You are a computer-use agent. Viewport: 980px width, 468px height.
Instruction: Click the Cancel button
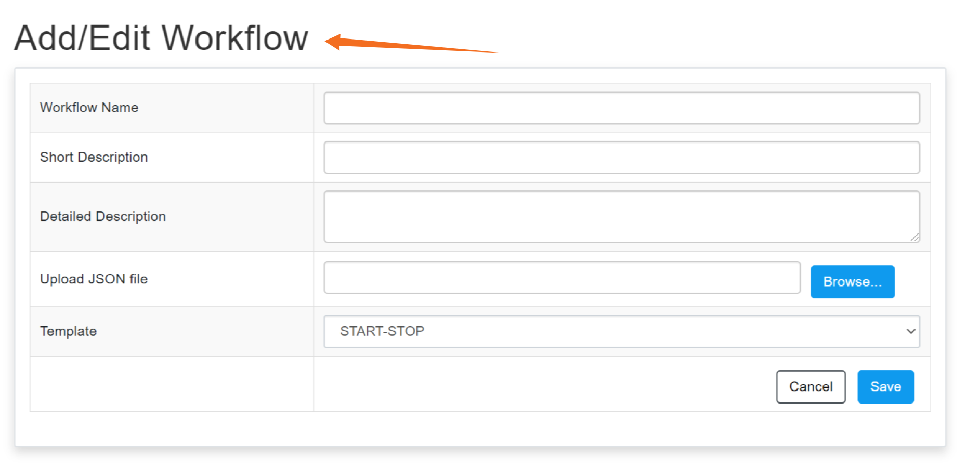pyautogui.click(x=811, y=386)
